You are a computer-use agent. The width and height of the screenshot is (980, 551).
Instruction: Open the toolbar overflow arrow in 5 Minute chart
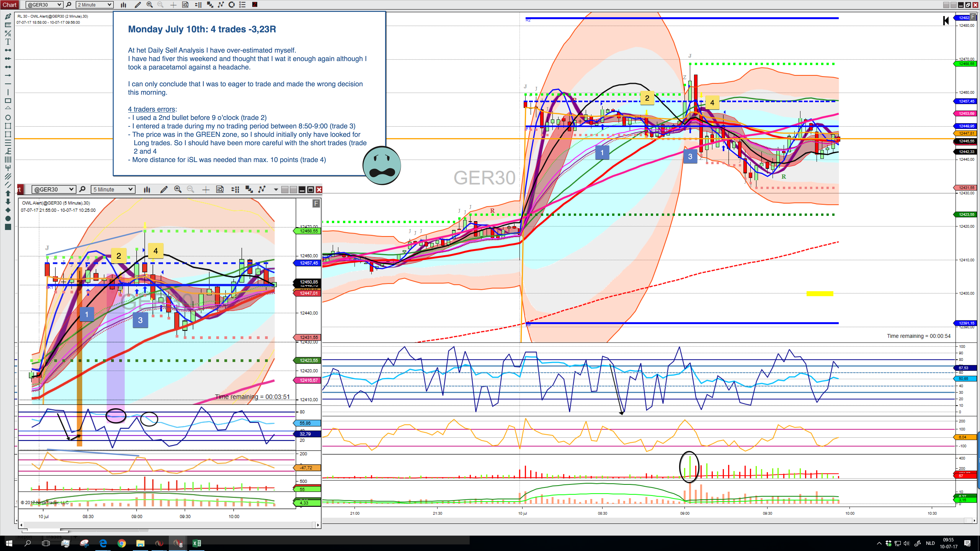point(276,189)
